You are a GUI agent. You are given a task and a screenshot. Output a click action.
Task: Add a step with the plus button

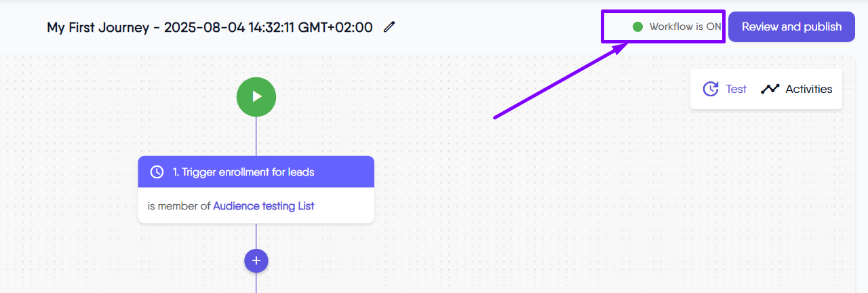tap(256, 260)
